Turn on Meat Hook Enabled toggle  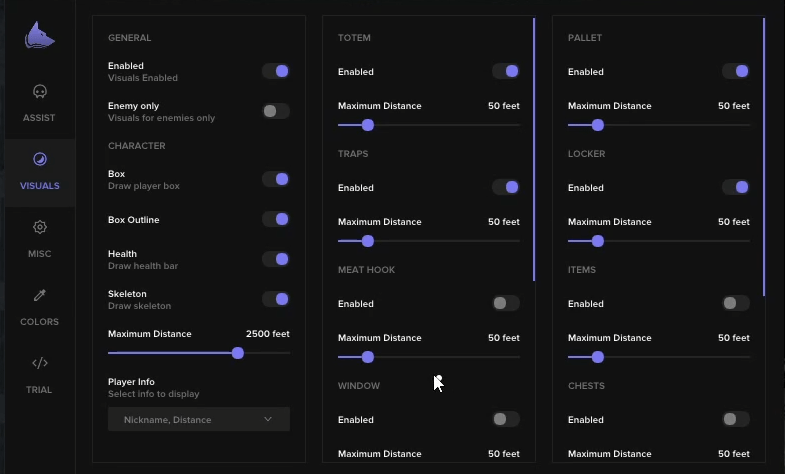pyautogui.click(x=506, y=303)
